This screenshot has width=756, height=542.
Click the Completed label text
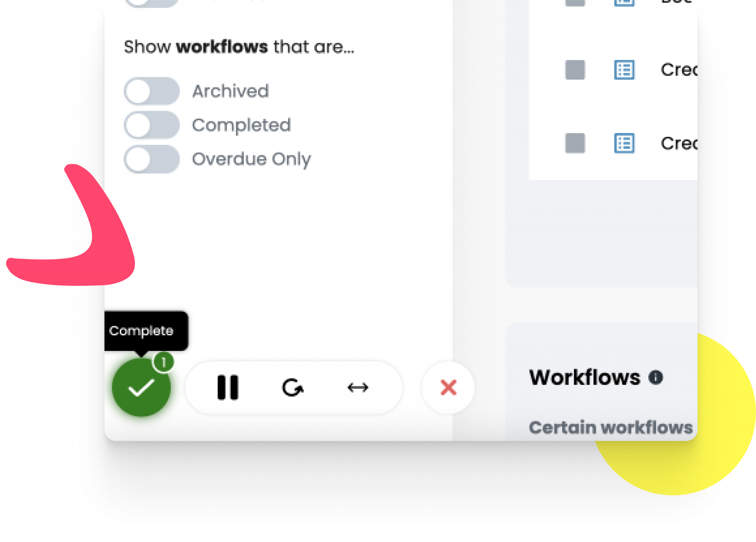coord(242,125)
